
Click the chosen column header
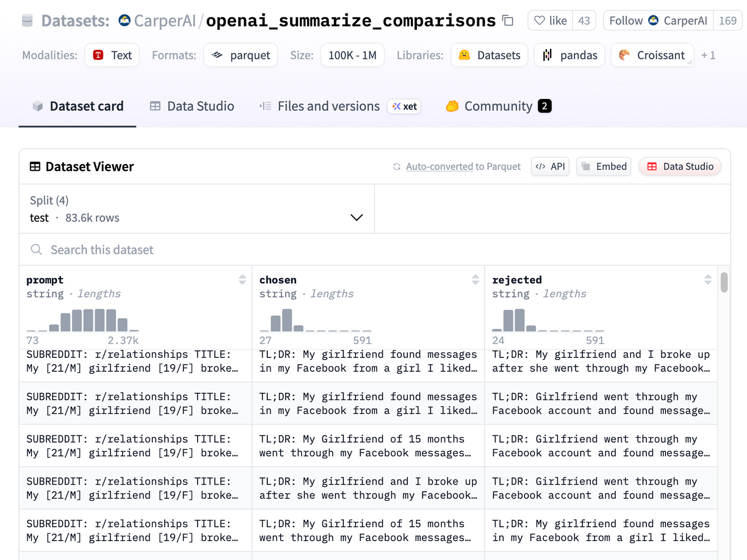coord(278,280)
